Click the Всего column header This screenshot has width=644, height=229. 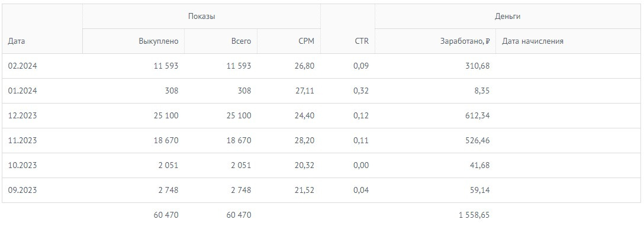[x=241, y=41]
